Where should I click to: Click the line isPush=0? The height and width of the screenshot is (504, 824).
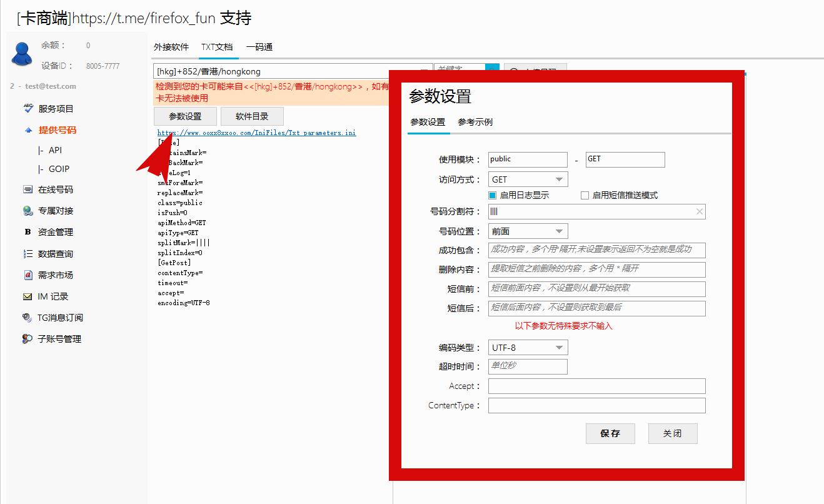(x=172, y=213)
